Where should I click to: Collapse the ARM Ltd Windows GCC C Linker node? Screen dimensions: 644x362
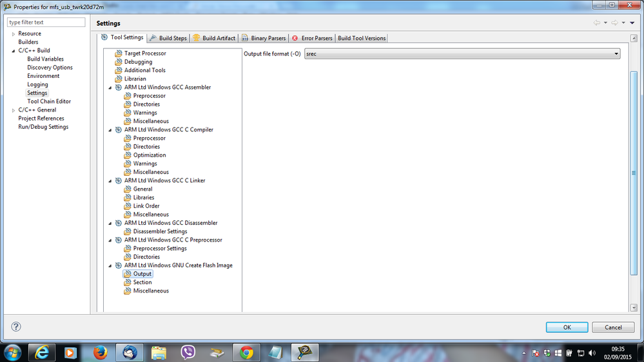tap(110, 181)
